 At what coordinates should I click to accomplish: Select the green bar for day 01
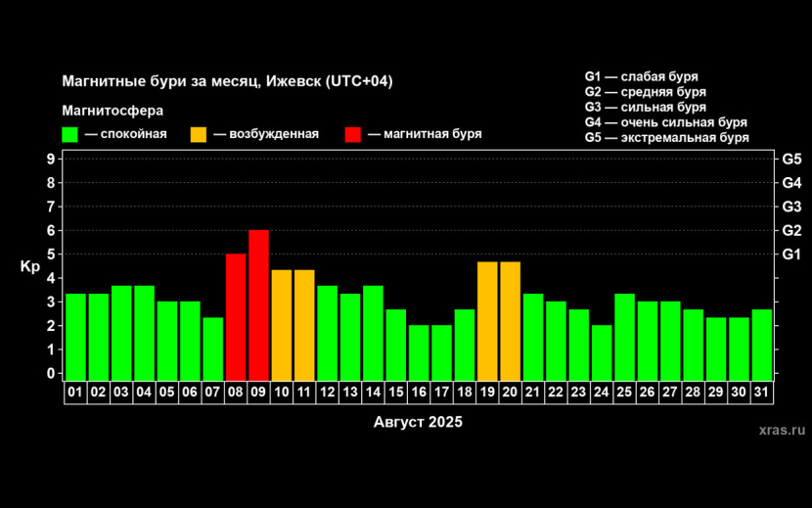[x=75, y=336]
